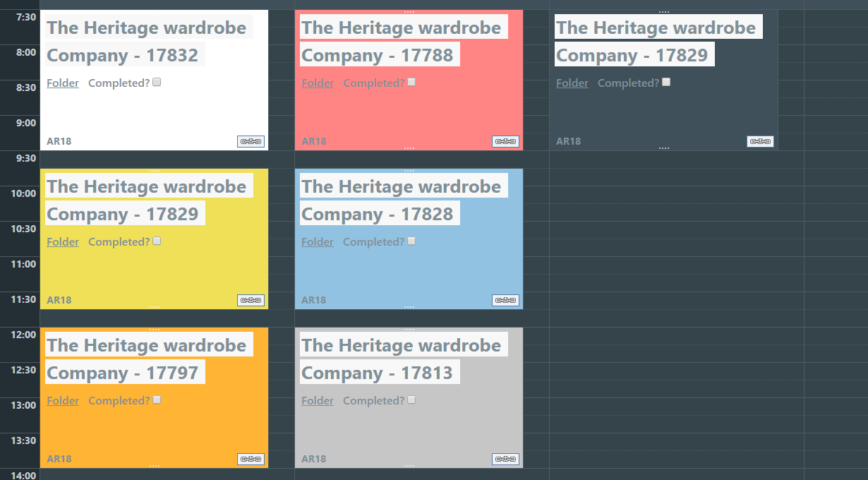The height and width of the screenshot is (480, 868).
Task: Open the Folder link on orange card 17797
Action: pyautogui.click(x=63, y=400)
